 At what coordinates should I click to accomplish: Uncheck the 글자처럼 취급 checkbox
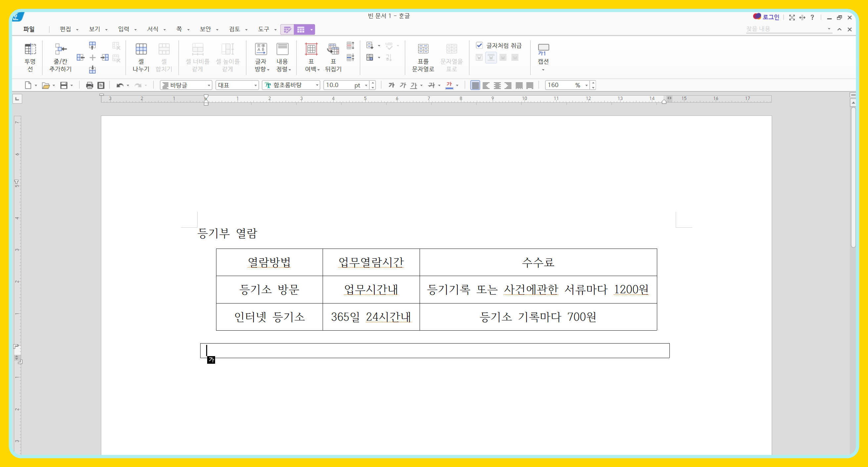(479, 45)
